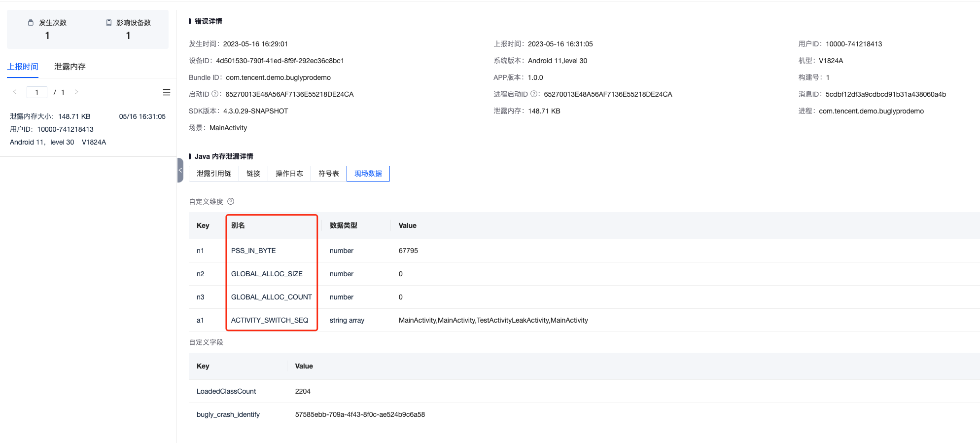Viewport: 980px width, 443px height.
Task: Select the 上报时间 sort tab
Action: coord(23,67)
